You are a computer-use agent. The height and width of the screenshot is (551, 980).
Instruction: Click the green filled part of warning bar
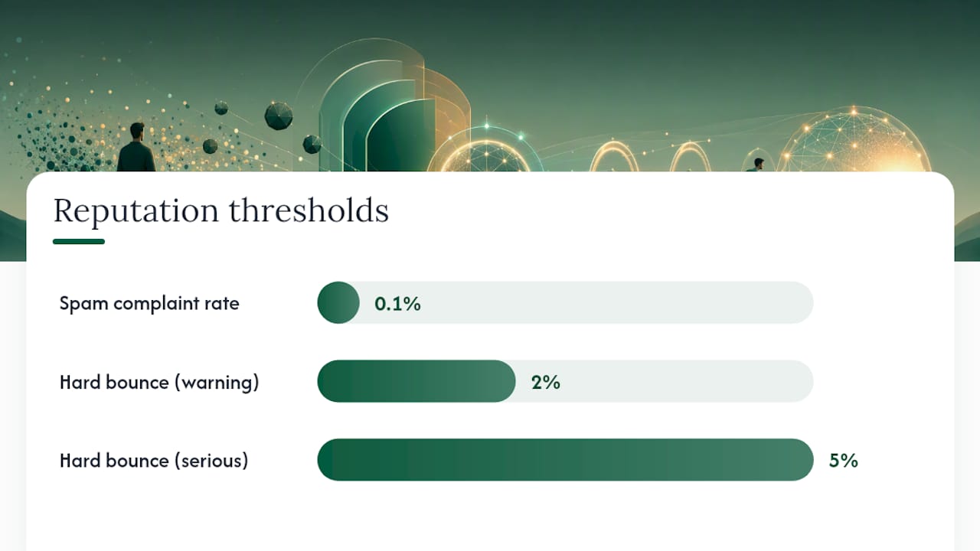(x=416, y=381)
